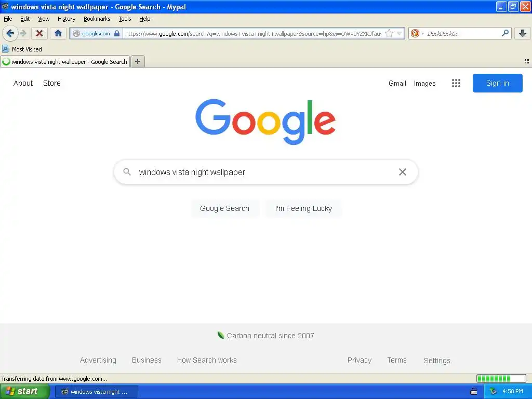Open the Most Visited bookmarks folder

(x=22, y=49)
